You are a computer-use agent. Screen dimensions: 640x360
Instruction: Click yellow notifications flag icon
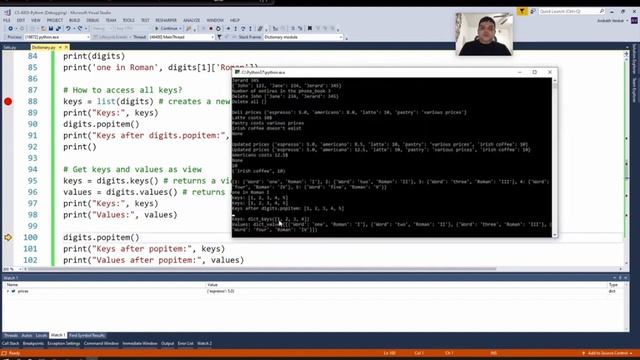pos(522,11)
